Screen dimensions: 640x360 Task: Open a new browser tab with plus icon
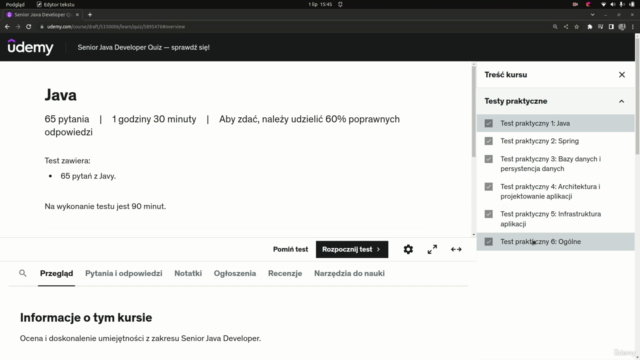pyautogui.click(x=90, y=15)
